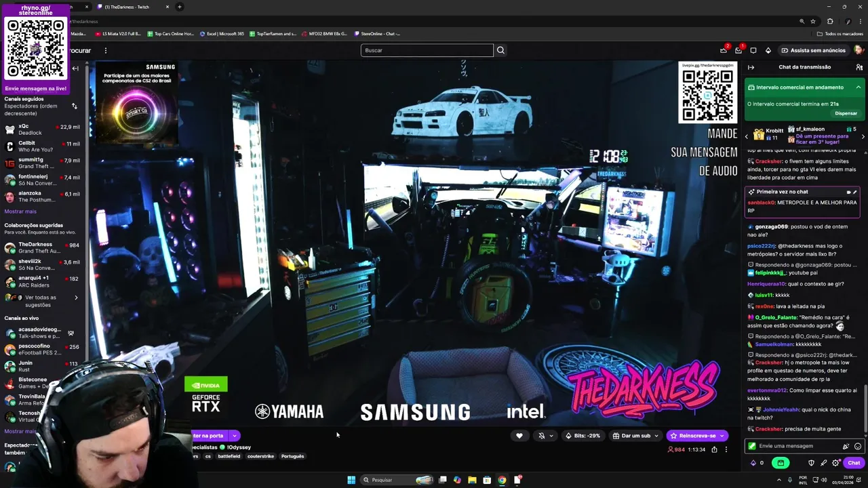Open the user profile avatar menu
Screen dimensions: 868x488
point(859,50)
